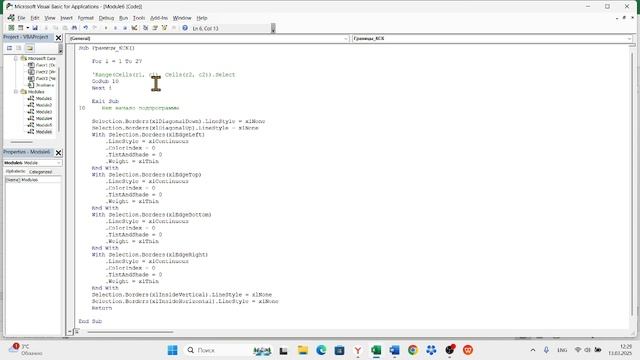Image resolution: width=640 pixels, height=360 pixels.
Task: Open the Window menu
Action: (182, 18)
